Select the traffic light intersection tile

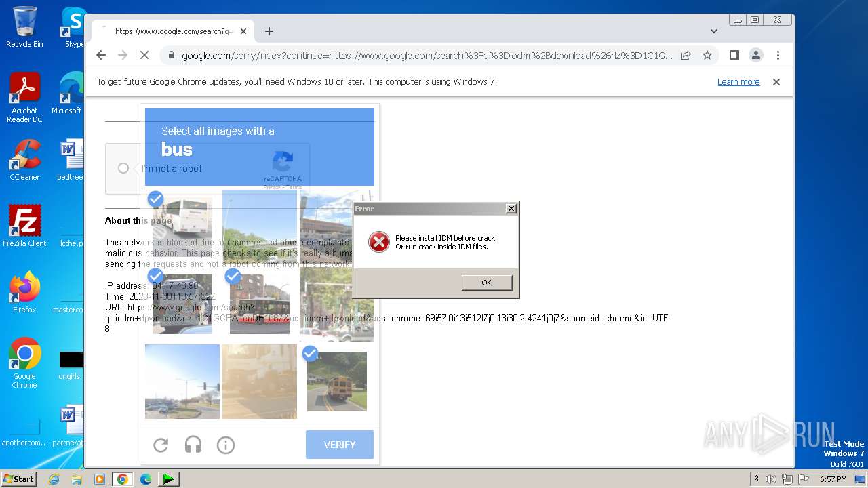click(x=182, y=382)
